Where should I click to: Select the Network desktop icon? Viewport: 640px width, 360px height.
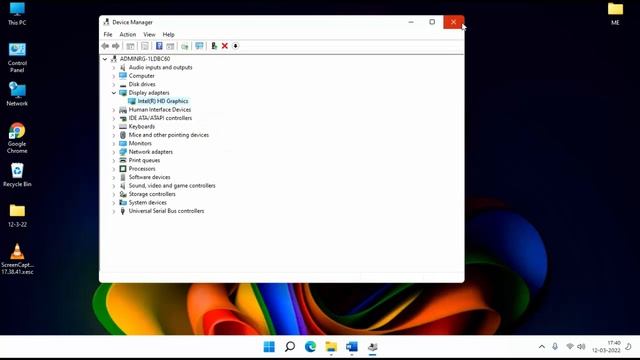click(17, 94)
